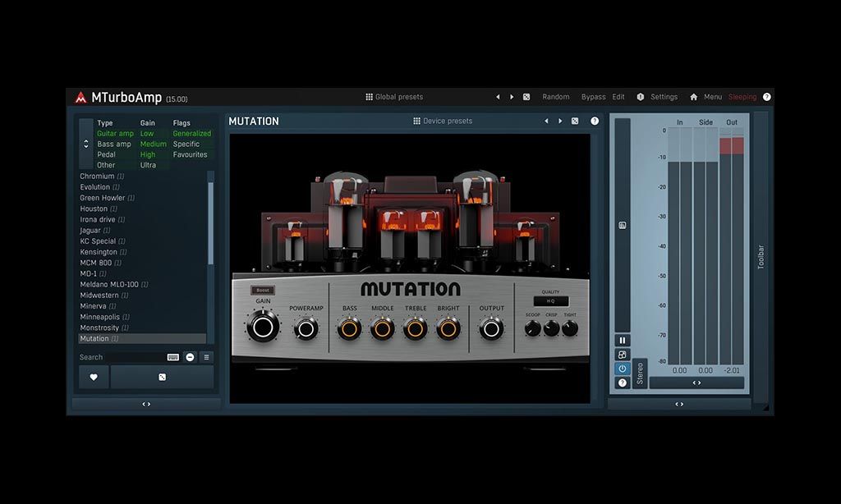Click the large Gain knob
841x504 pixels.
(263, 327)
